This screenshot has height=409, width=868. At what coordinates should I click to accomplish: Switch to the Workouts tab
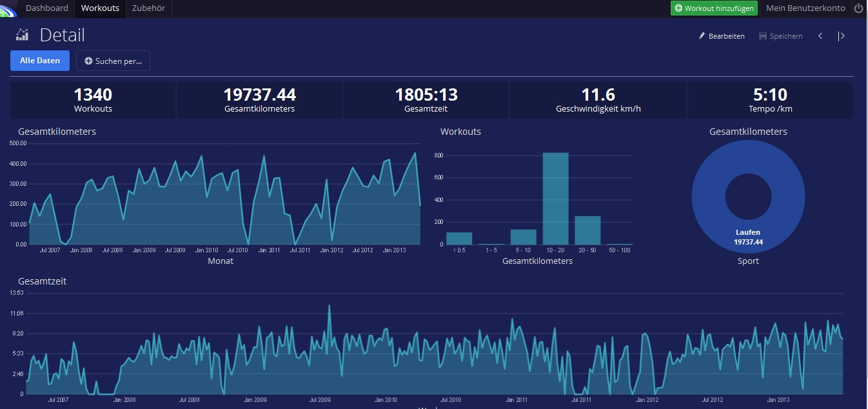100,8
